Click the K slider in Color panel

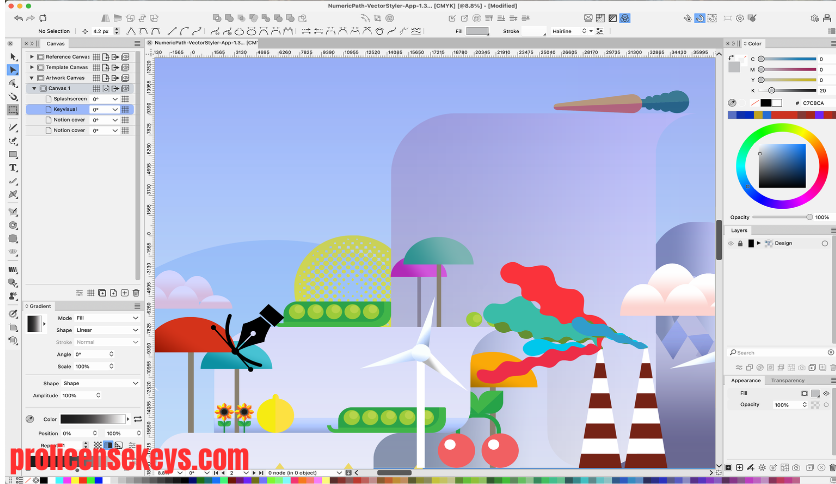(788, 91)
